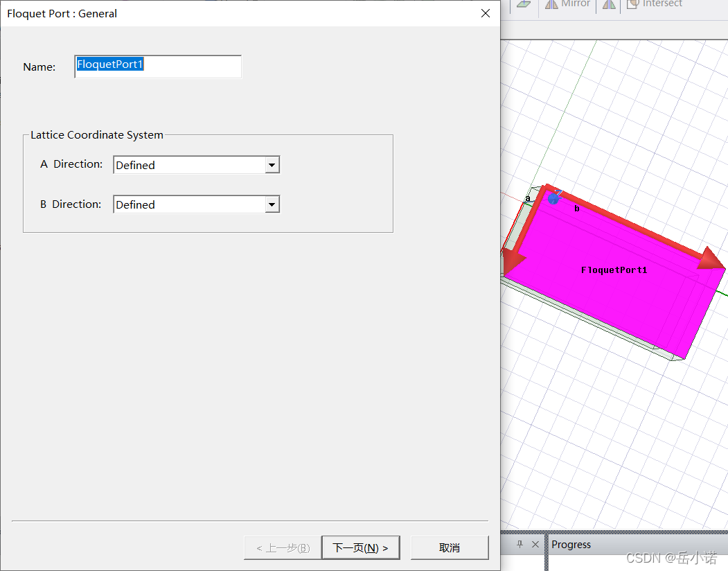Click the Name input field with FloquetPort1

158,67
